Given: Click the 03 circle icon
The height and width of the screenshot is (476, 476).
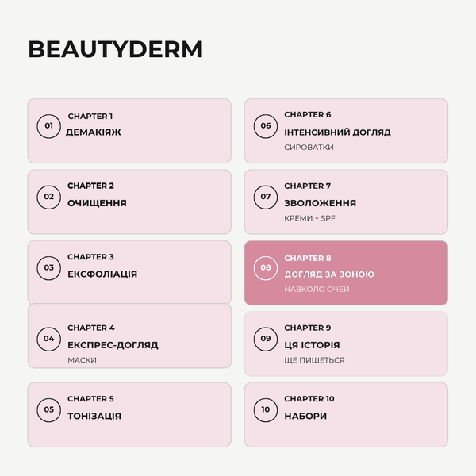Looking at the screenshot, I should point(48,268).
